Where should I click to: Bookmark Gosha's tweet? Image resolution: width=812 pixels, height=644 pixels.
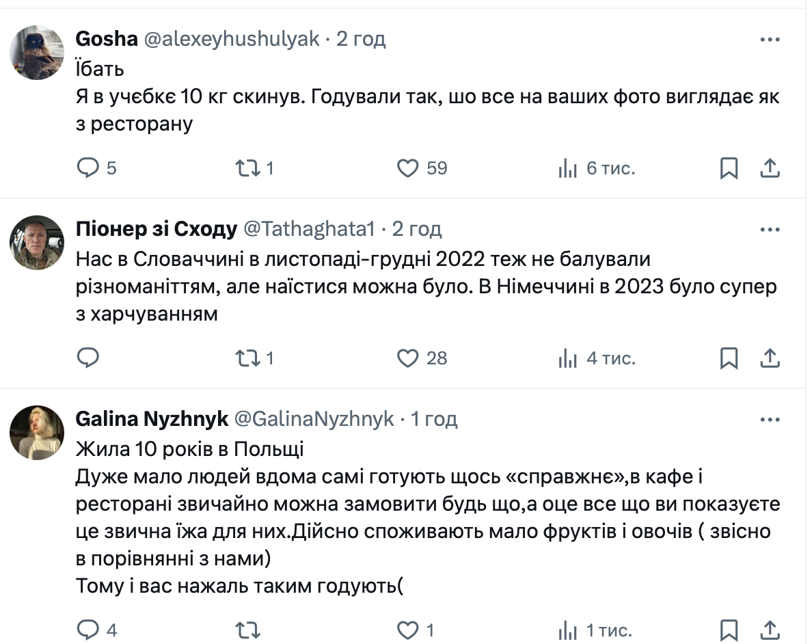729,168
